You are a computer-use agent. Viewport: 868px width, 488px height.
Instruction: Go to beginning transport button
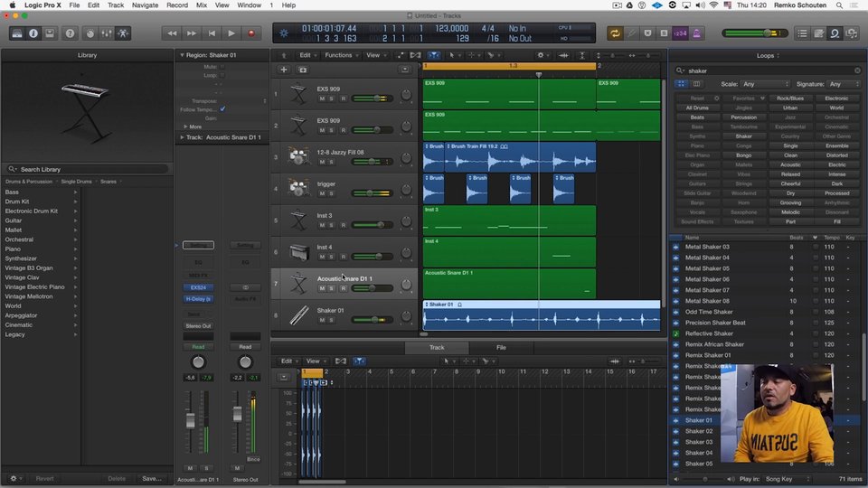tap(212, 33)
